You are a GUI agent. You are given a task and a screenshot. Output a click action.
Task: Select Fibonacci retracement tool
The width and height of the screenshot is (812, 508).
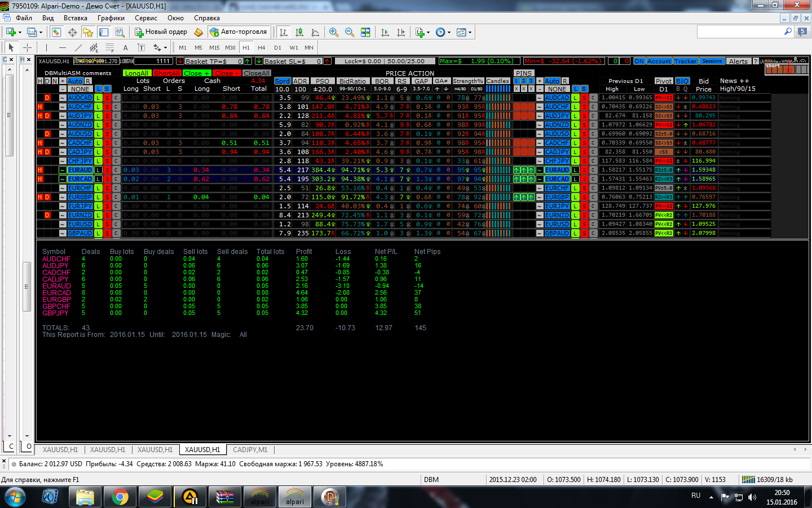(109, 47)
